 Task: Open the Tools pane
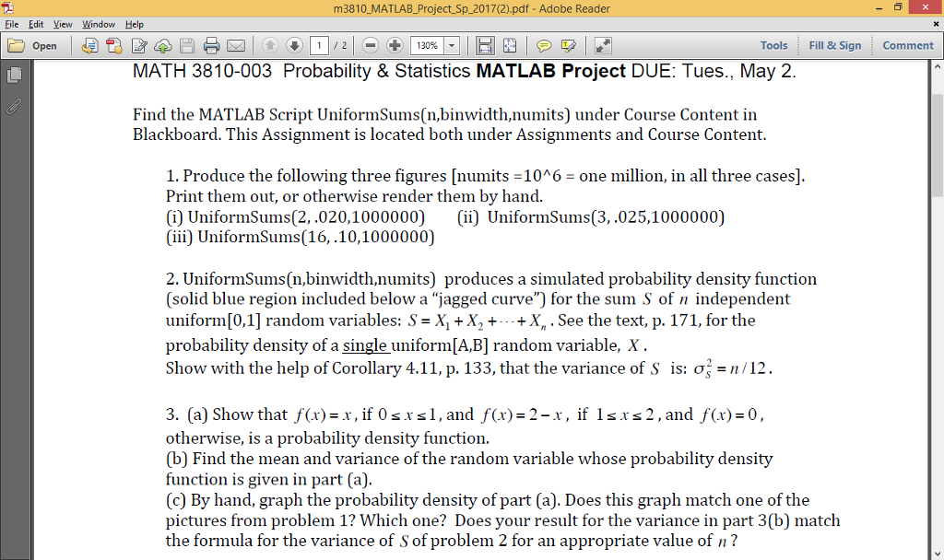click(x=773, y=44)
